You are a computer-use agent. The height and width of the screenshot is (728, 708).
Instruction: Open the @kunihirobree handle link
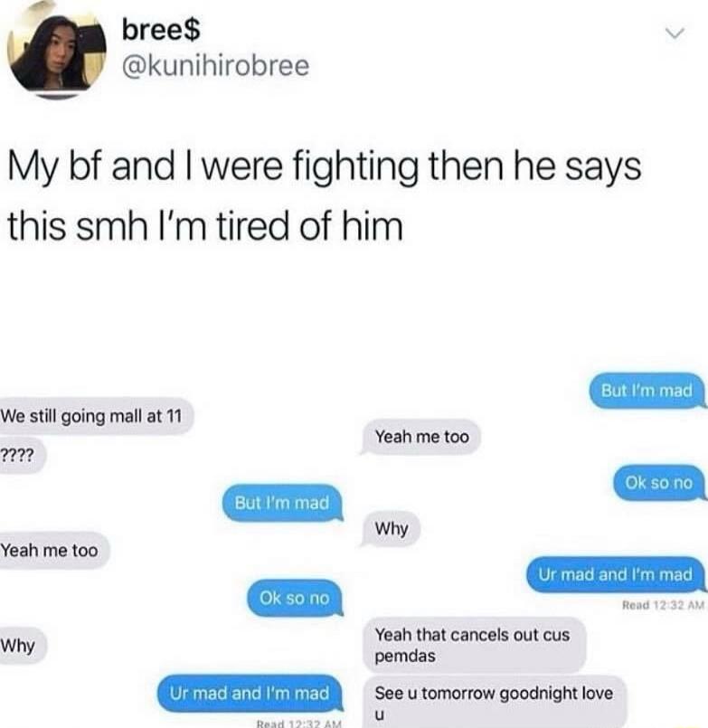click(x=215, y=65)
